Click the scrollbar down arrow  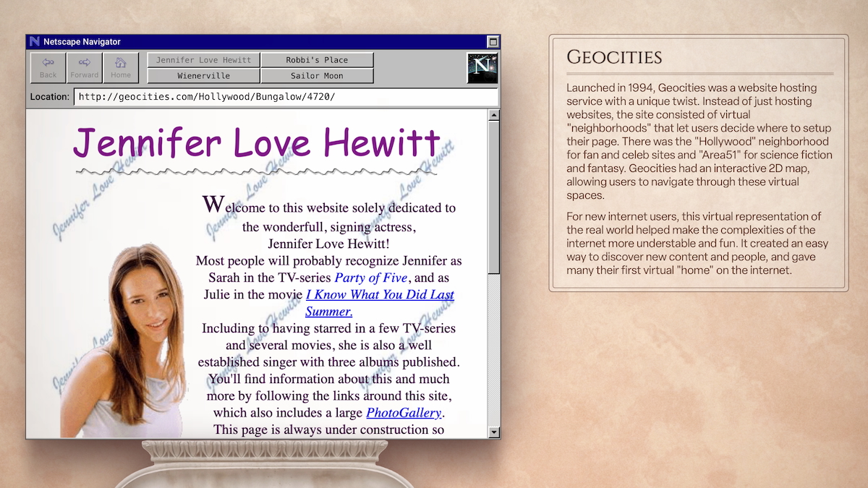coord(494,432)
